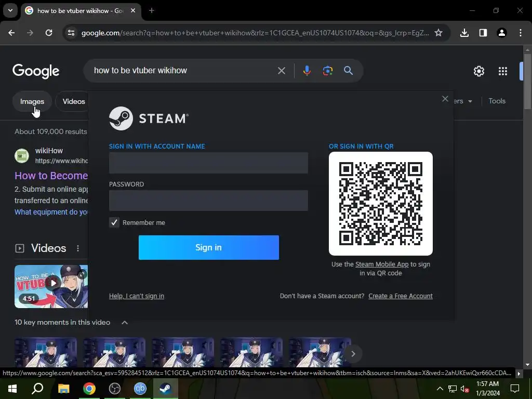The width and height of the screenshot is (532, 399).
Task: Open the Steam Mobile App link
Action: 382,264
